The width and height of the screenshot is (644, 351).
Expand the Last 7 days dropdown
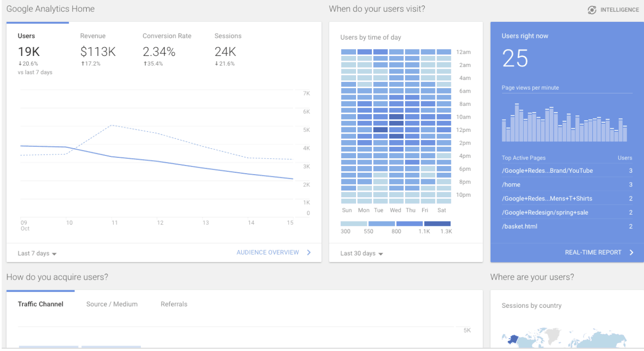[37, 253]
